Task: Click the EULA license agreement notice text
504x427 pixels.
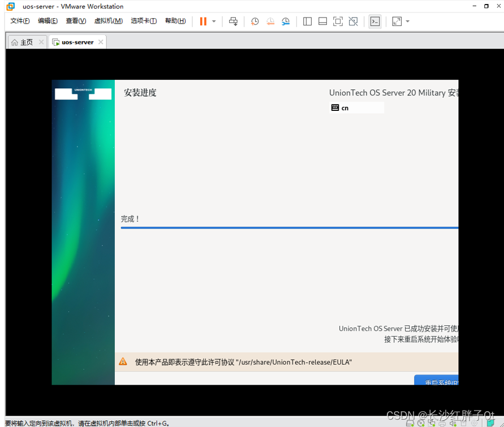Action: point(243,362)
